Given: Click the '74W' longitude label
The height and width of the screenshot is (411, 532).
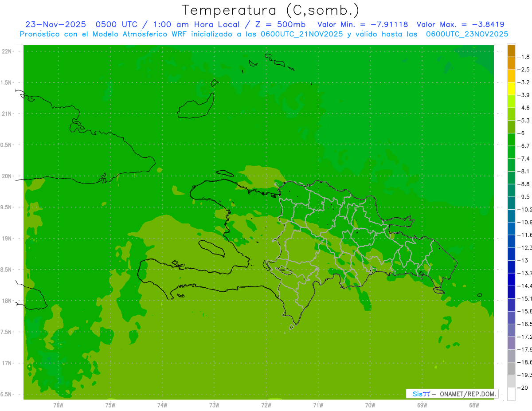Looking at the screenshot, I should (x=162, y=405).
